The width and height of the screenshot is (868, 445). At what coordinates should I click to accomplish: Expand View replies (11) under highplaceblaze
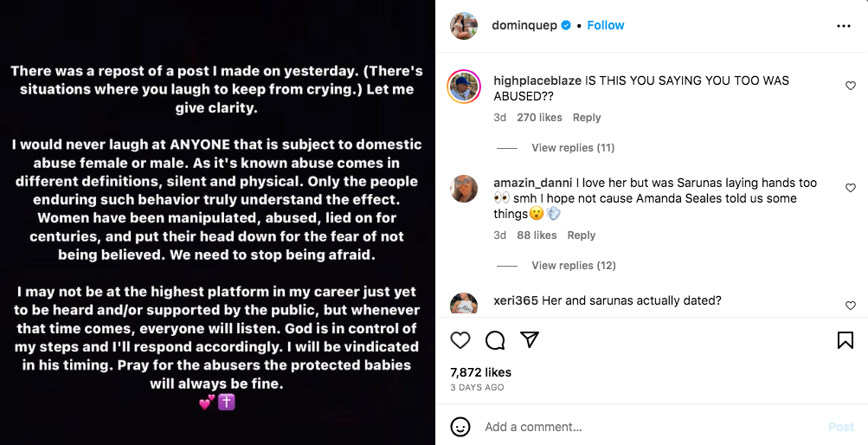point(572,148)
